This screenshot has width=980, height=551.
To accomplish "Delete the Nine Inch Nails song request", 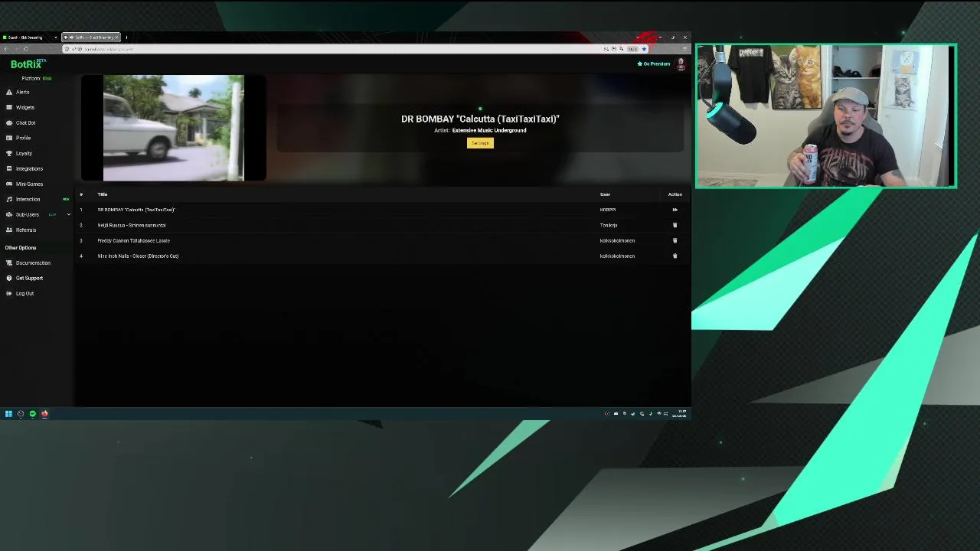I will tap(675, 256).
